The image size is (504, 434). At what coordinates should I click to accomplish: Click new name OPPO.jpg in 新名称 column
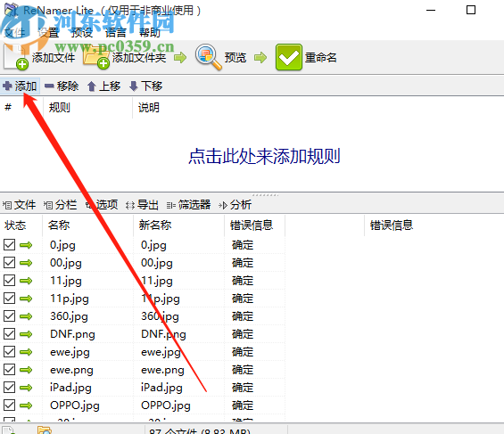[x=166, y=405]
